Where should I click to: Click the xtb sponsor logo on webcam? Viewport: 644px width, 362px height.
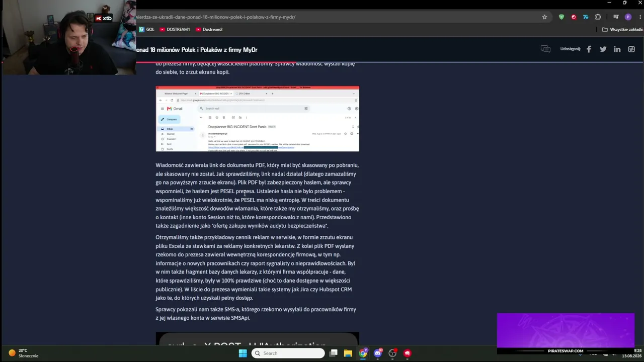104,18
